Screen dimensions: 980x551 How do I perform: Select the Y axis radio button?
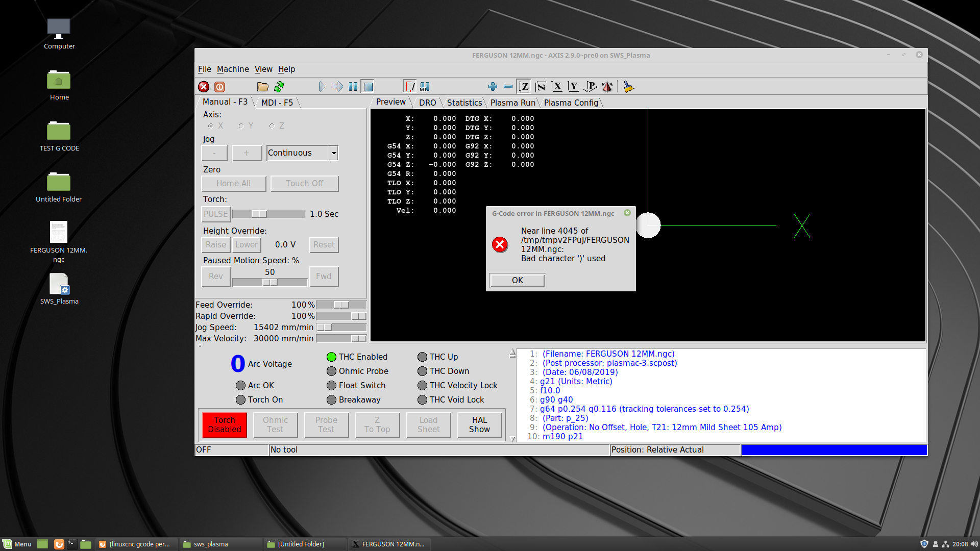[241, 126]
